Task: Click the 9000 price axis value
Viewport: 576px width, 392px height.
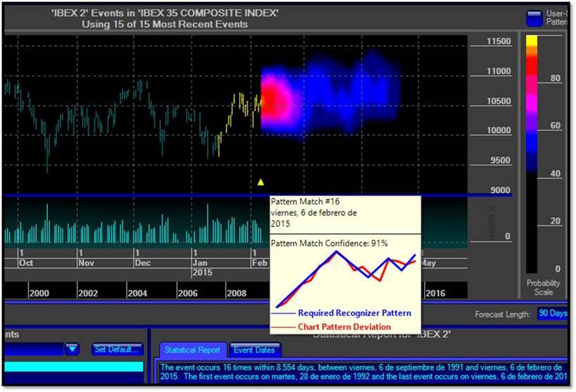Action: pyautogui.click(x=500, y=190)
